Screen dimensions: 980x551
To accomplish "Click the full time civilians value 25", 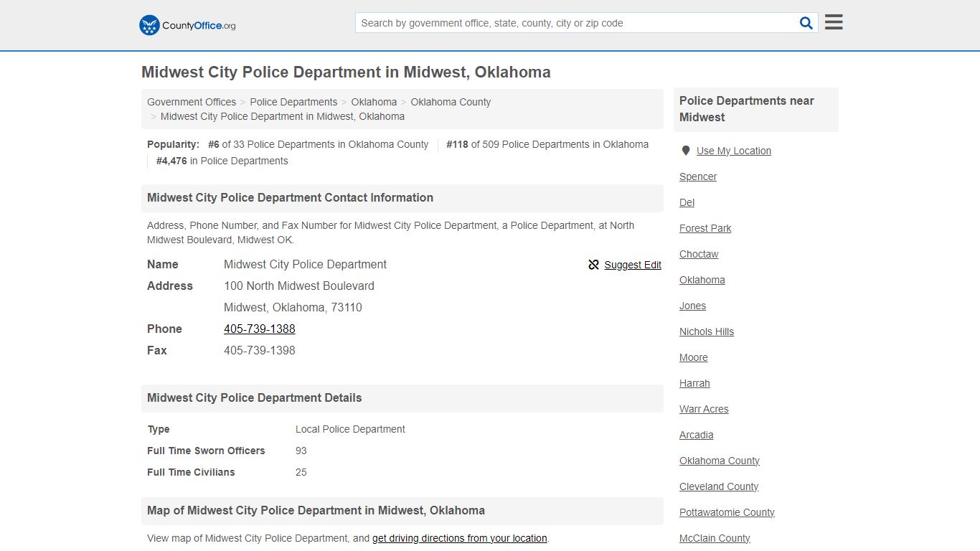I will [301, 472].
